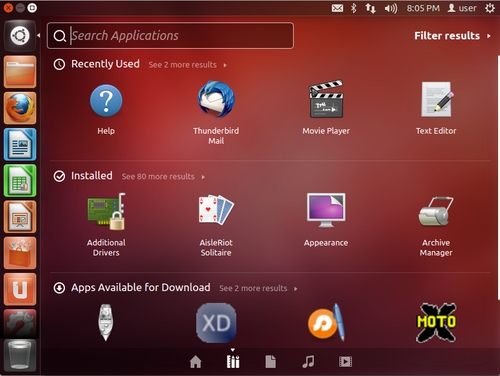Click the Apps Available for Download heading
This screenshot has height=376, width=500.
click(141, 287)
